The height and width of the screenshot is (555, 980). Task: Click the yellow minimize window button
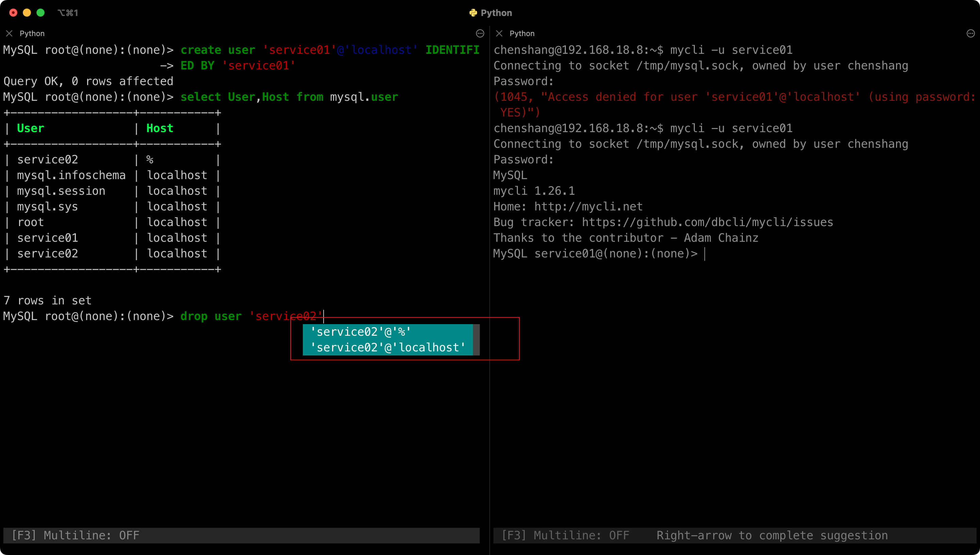click(x=27, y=13)
